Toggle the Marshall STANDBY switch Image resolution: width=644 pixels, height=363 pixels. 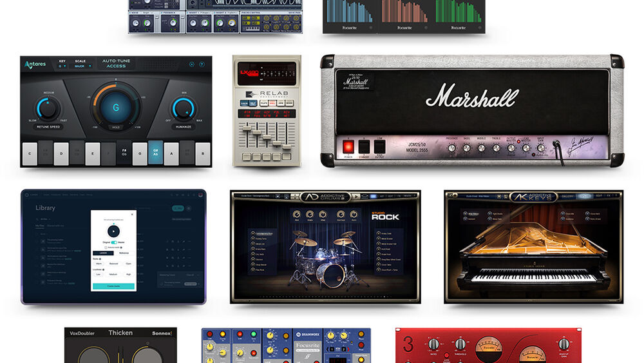(x=364, y=146)
